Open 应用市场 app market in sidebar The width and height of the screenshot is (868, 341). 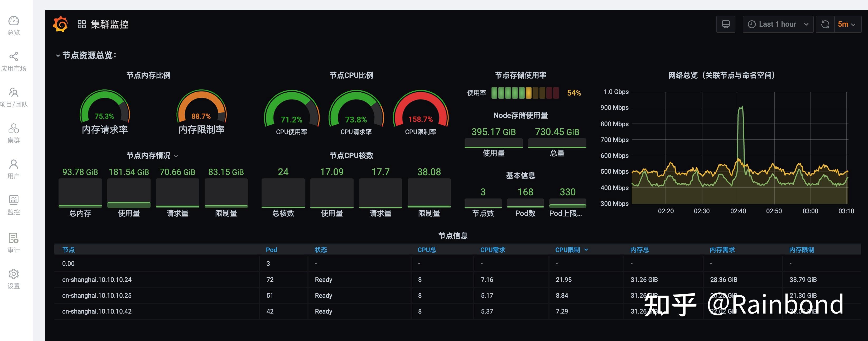pyautogui.click(x=13, y=57)
